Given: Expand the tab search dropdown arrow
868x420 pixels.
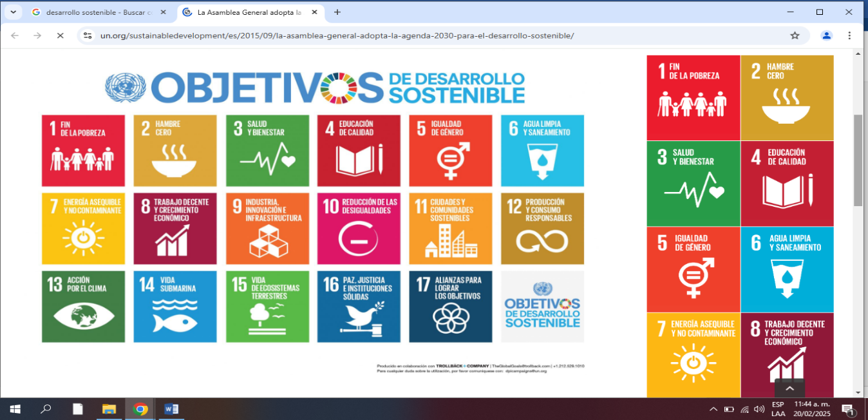Looking at the screenshot, I should coord(12,12).
